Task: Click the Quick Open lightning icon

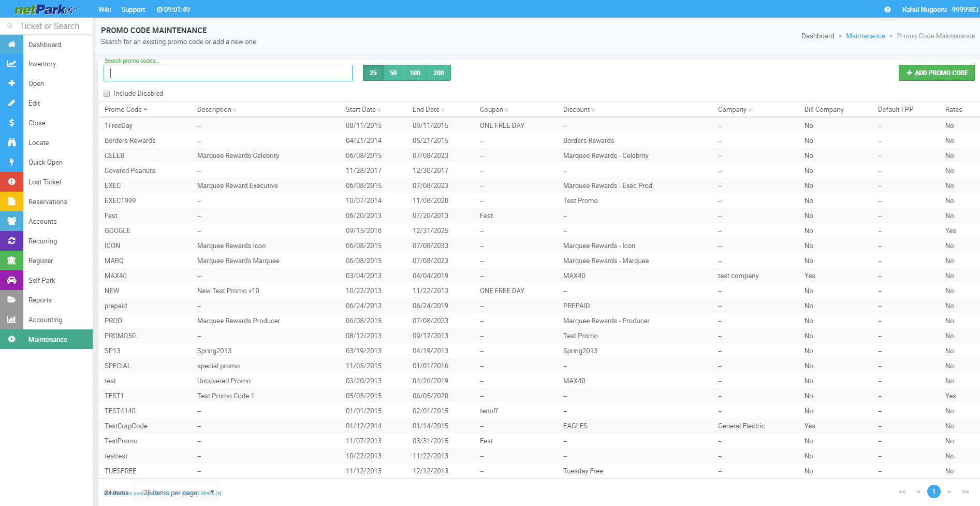Action: point(11,162)
